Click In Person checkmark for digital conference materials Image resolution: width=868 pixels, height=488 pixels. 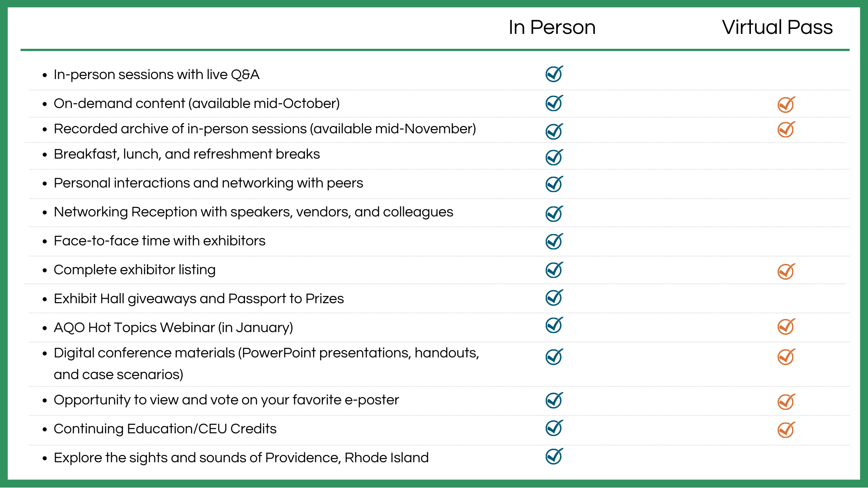click(x=554, y=357)
